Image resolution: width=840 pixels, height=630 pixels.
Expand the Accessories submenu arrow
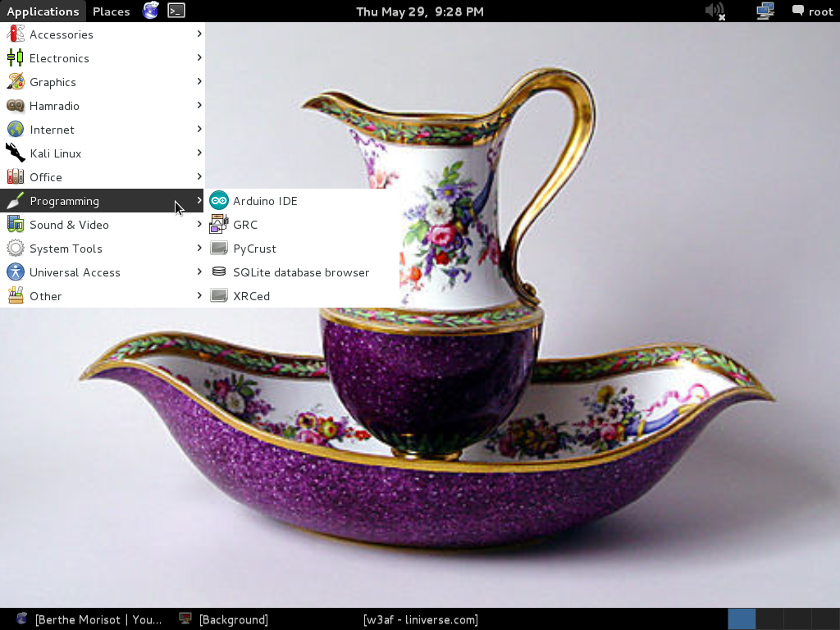point(199,34)
